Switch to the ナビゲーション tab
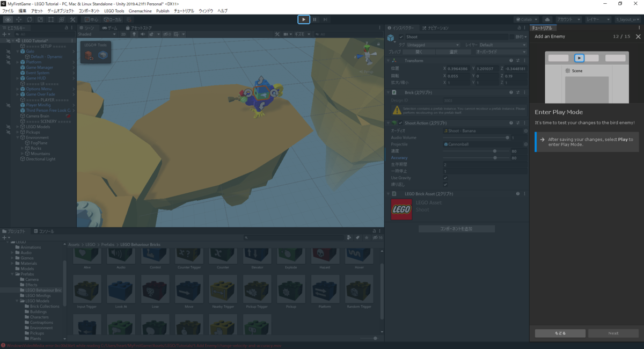Viewport: 644px width, 349px height. click(x=436, y=28)
